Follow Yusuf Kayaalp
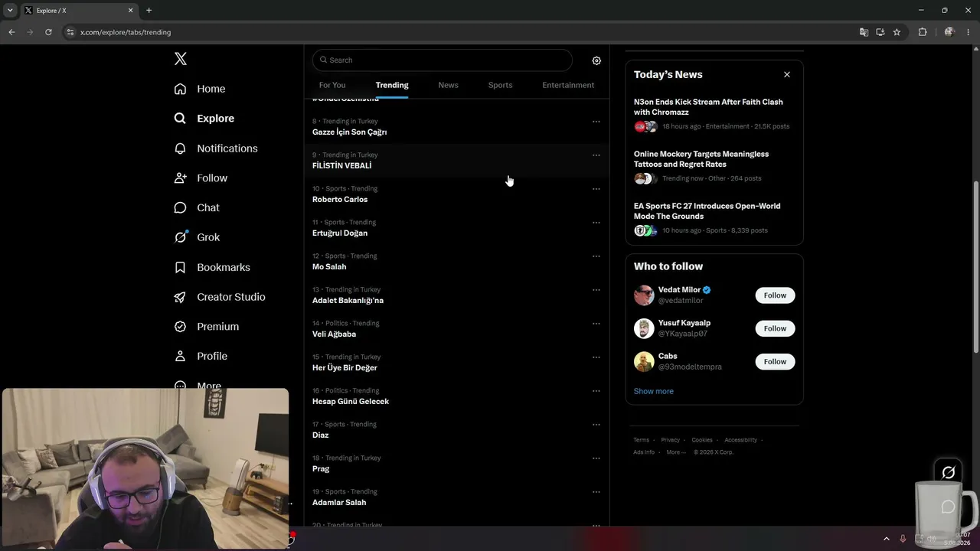980x551 pixels. 775,328
